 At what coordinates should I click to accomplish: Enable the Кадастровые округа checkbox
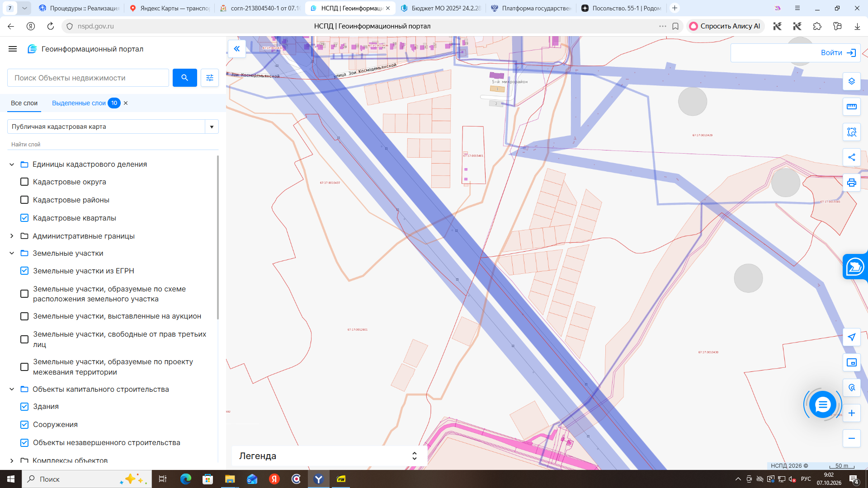pos(24,182)
